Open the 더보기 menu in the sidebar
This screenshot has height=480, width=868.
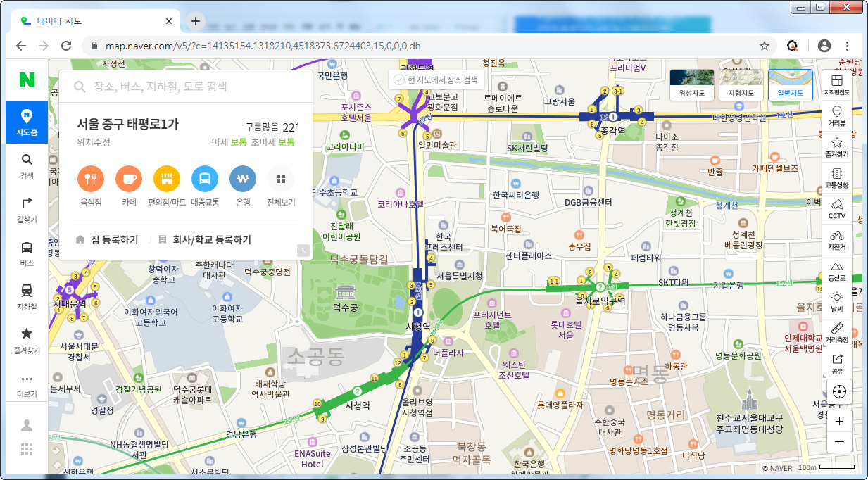[x=27, y=384]
